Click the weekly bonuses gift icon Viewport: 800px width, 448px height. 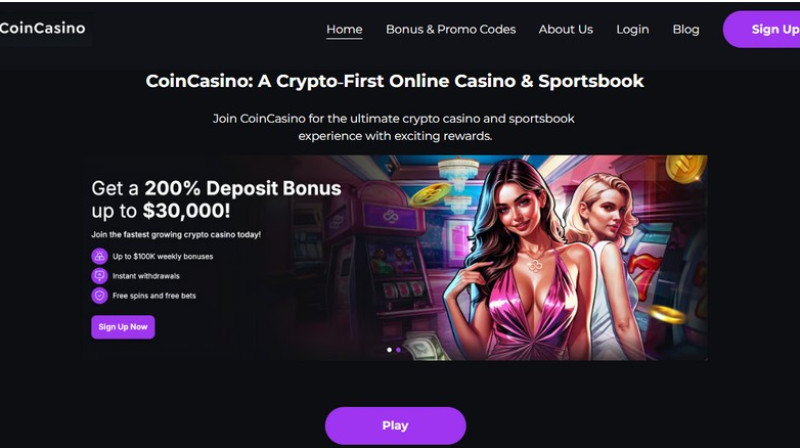point(99,256)
